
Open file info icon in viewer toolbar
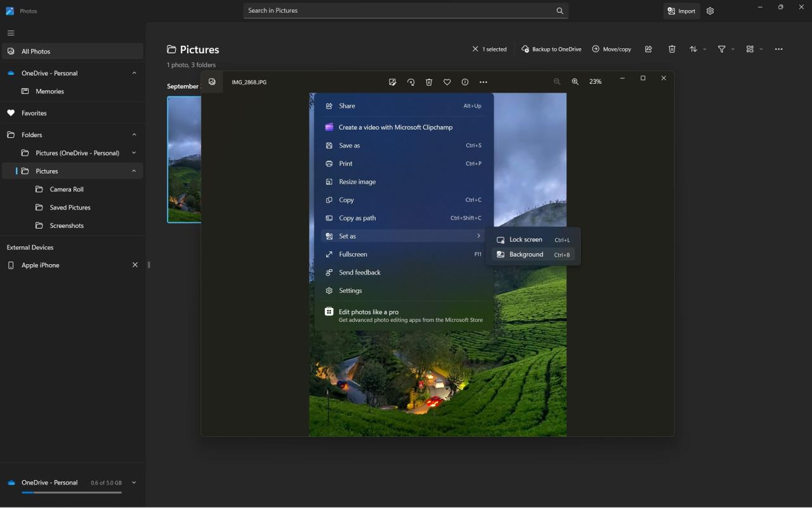pos(465,82)
